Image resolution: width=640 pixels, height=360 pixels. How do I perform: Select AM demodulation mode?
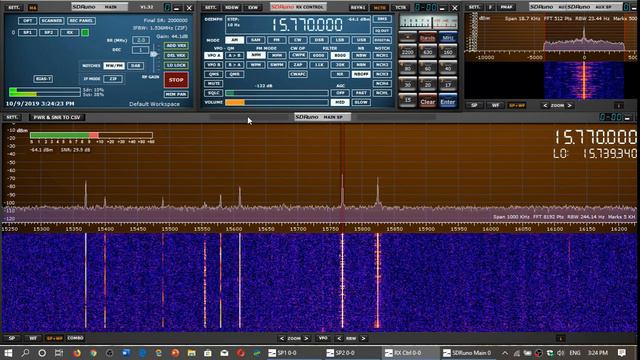pos(234,40)
